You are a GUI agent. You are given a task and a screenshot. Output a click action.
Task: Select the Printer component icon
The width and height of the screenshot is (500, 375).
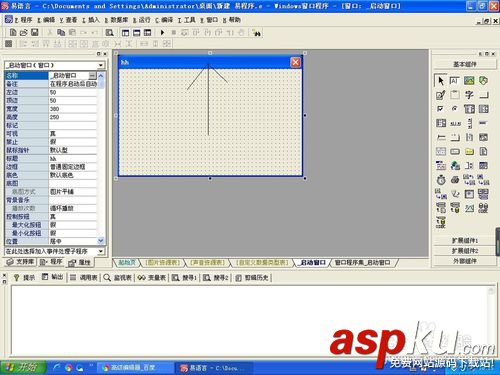click(x=454, y=180)
